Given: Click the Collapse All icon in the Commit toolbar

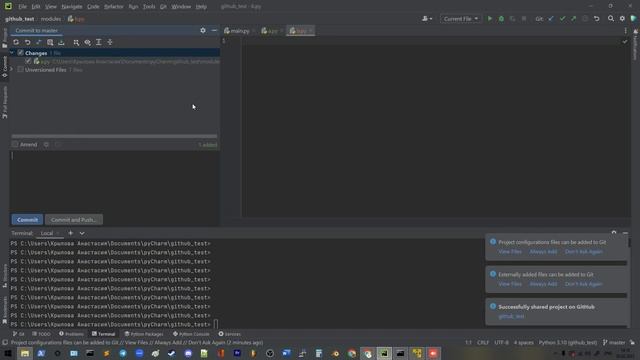Looking at the screenshot, I should click(x=110, y=42).
